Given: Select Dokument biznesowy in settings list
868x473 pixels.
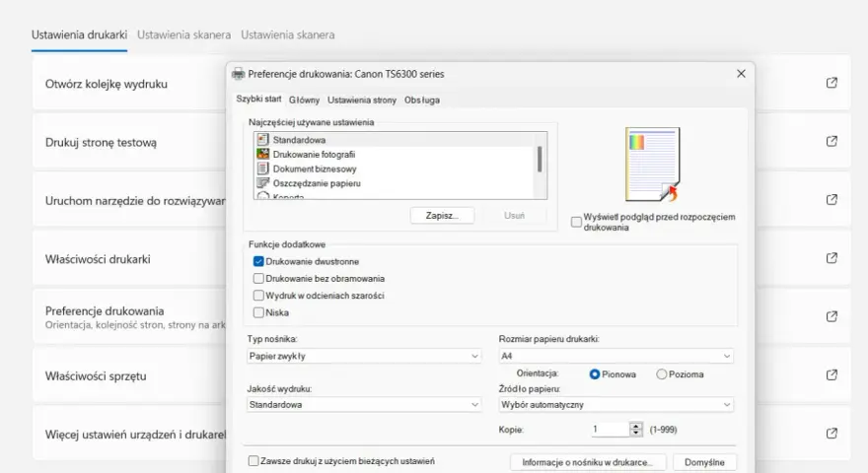Looking at the screenshot, I should [396, 169].
